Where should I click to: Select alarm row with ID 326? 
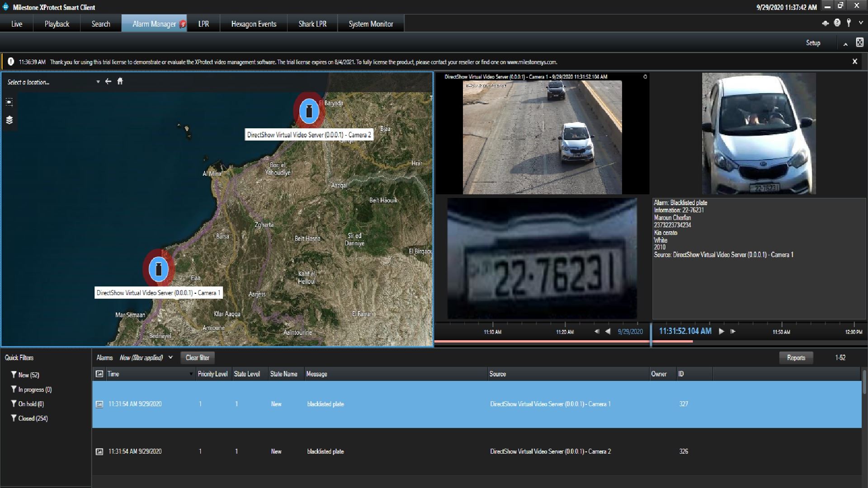pos(477,451)
